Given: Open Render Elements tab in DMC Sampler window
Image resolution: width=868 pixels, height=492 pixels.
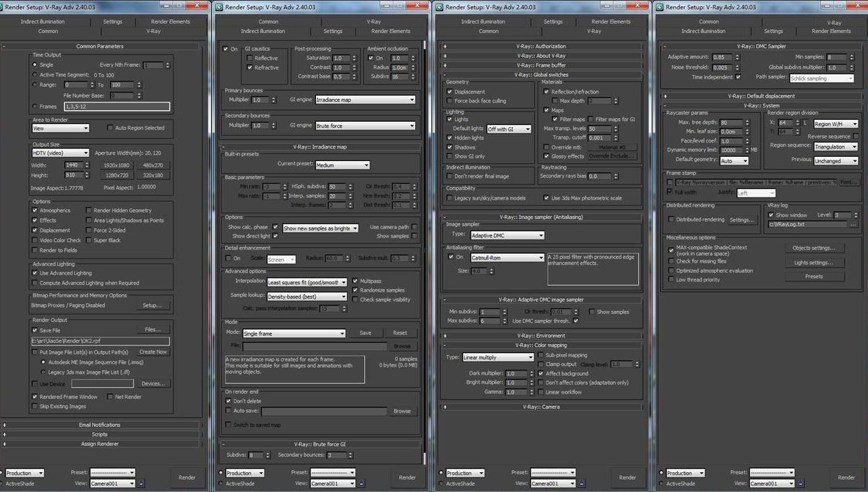Looking at the screenshot, I should click(832, 31).
